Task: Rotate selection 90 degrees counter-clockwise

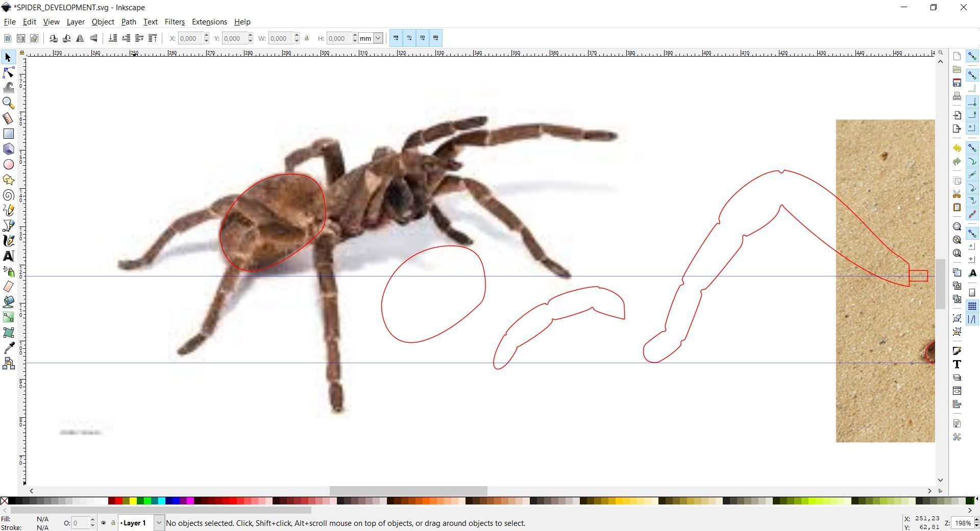Action: click(x=53, y=38)
